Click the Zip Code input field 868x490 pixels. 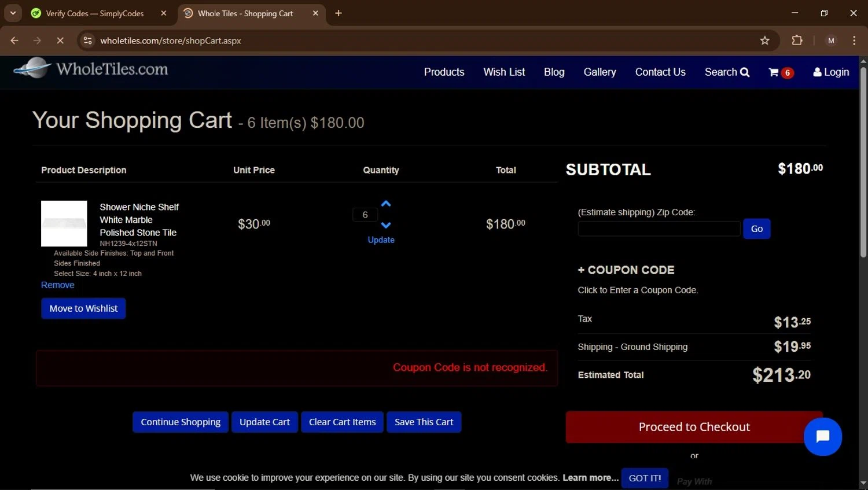pyautogui.click(x=659, y=229)
